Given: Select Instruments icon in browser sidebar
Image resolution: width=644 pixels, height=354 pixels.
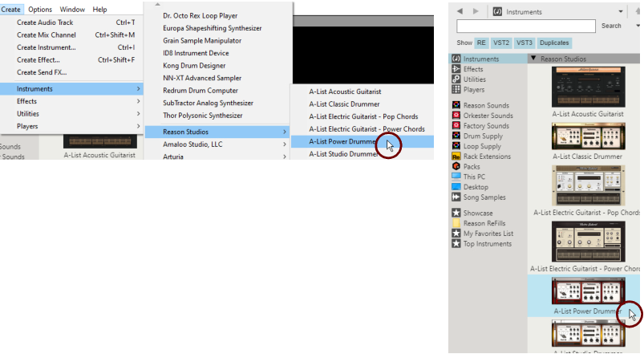Looking at the screenshot, I should click(x=456, y=59).
